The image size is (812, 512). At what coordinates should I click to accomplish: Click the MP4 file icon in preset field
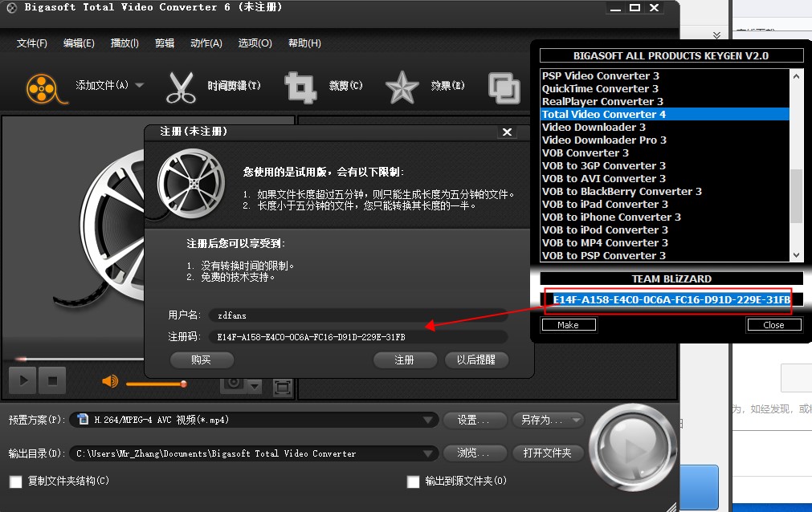click(x=83, y=420)
